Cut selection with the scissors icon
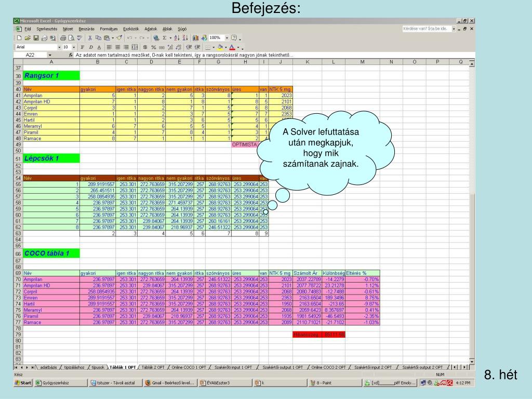Image resolution: width=532 pixels, height=399 pixels. [90, 38]
